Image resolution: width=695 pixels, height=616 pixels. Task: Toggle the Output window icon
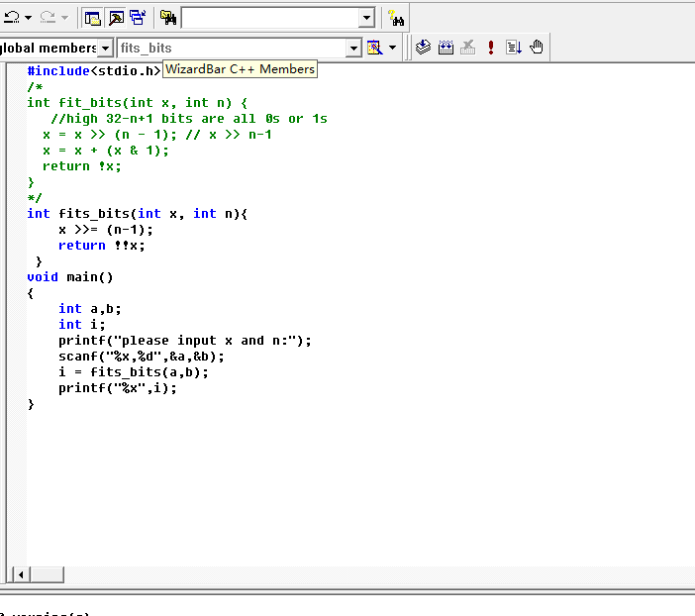pyautogui.click(x=116, y=18)
